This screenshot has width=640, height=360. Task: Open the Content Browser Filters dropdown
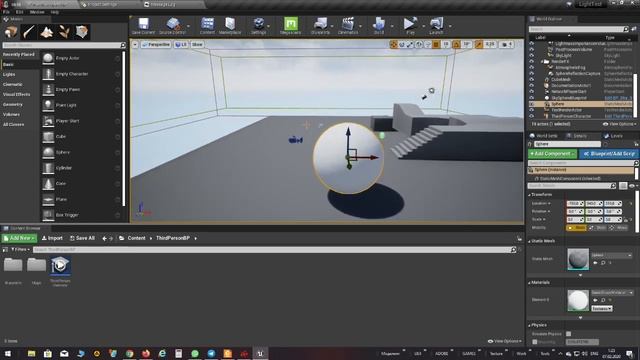[20, 249]
